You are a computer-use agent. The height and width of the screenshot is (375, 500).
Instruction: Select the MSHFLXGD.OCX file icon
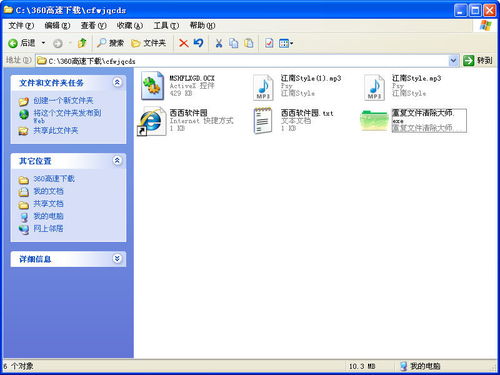point(152,86)
